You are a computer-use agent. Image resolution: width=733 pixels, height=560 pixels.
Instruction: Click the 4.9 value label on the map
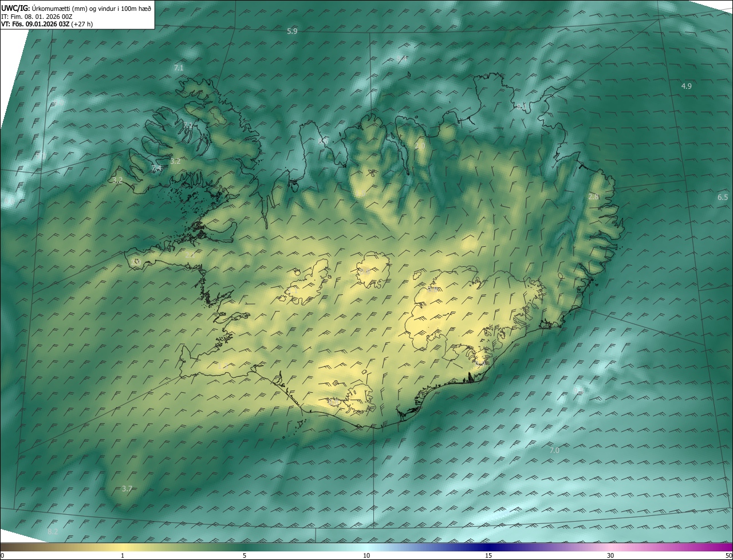pyautogui.click(x=686, y=86)
